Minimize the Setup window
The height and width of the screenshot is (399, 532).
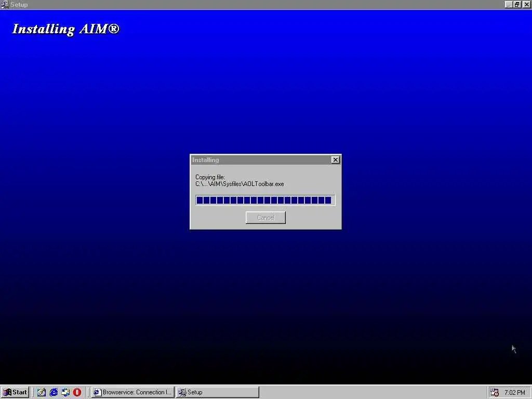pyautogui.click(x=508, y=4)
